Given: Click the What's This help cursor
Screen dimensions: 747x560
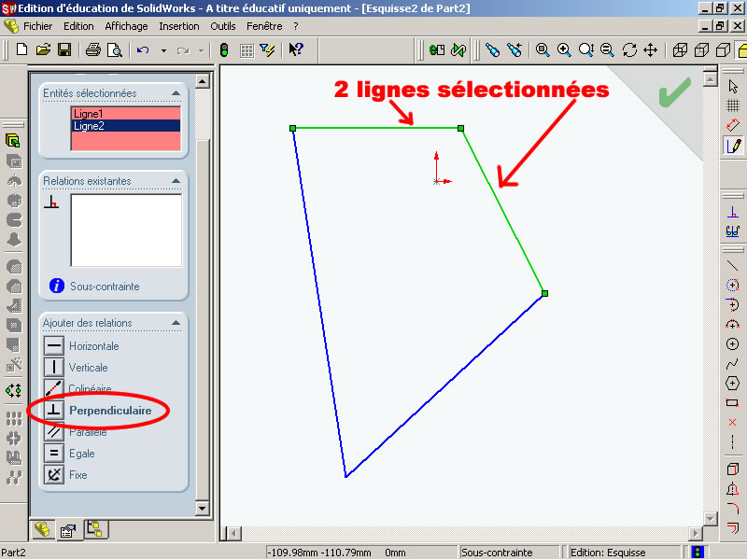Looking at the screenshot, I should [296, 49].
